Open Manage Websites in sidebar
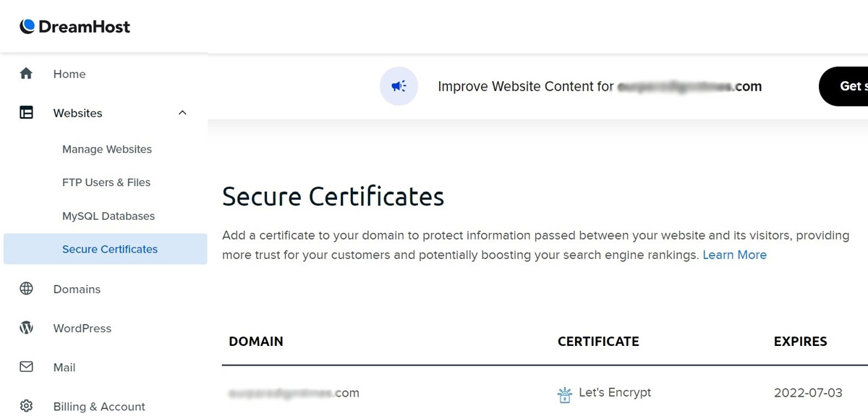Image resolution: width=868 pixels, height=419 pixels. [x=107, y=149]
